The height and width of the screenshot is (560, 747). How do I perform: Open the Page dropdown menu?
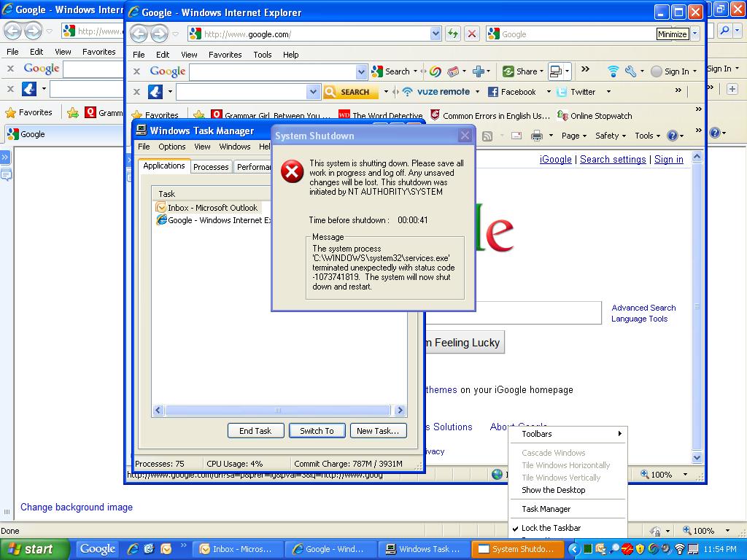pos(573,136)
